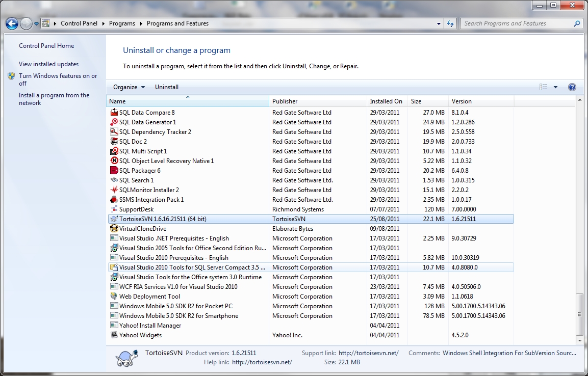The image size is (588, 376).
Task: Click the SQL Object Level Recovery Native icon
Action: coord(114,160)
